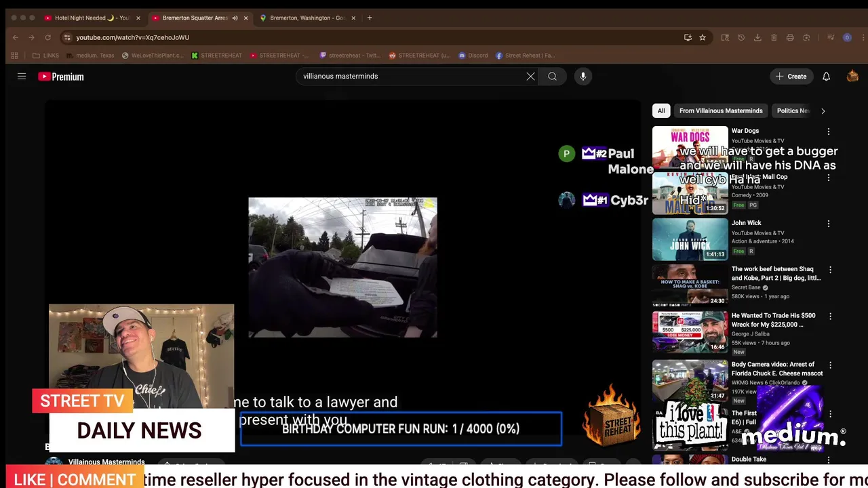Mute the Bremerton Squatter tab audio icon
This screenshot has width=868, height=488.
[x=235, y=18]
